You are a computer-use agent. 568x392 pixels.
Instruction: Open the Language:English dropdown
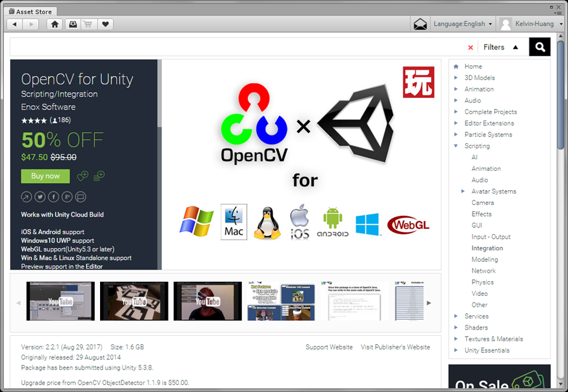(x=463, y=24)
